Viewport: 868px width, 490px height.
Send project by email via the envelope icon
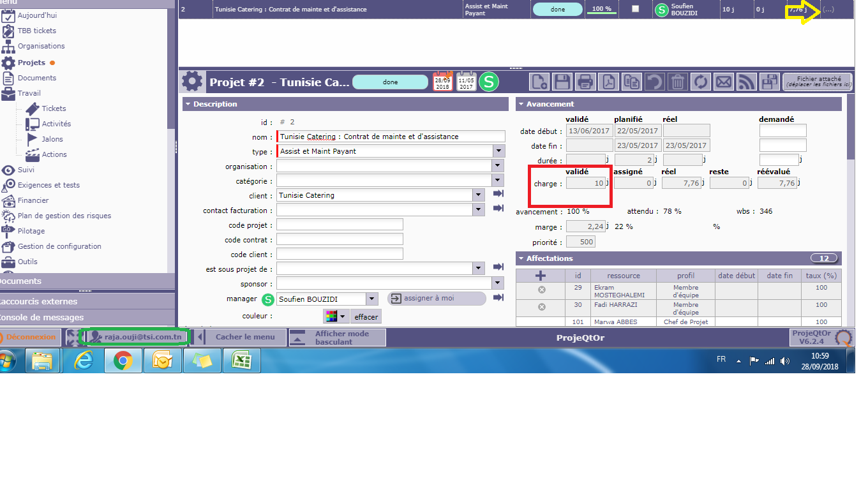point(723,82)
